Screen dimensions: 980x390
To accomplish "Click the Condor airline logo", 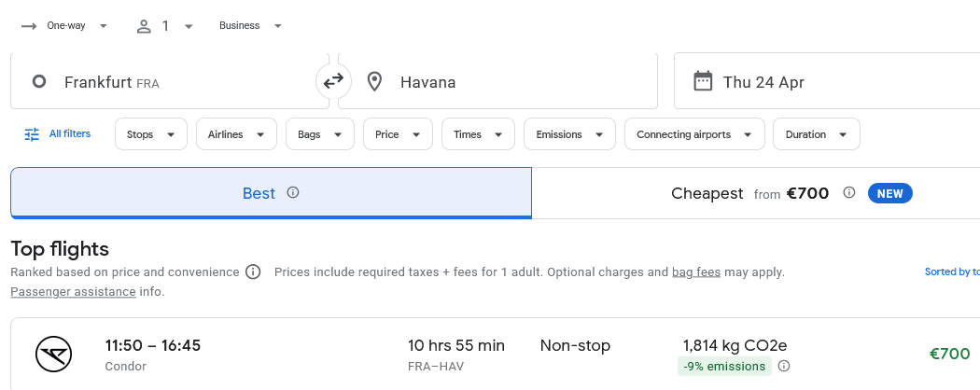I will click(53, 355).
